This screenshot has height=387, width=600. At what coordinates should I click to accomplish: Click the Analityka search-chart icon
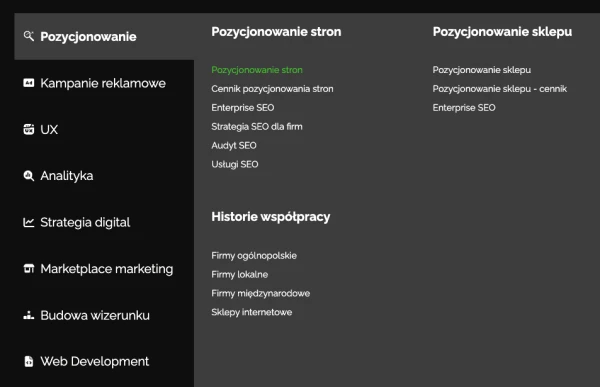(x=29, y=176)
